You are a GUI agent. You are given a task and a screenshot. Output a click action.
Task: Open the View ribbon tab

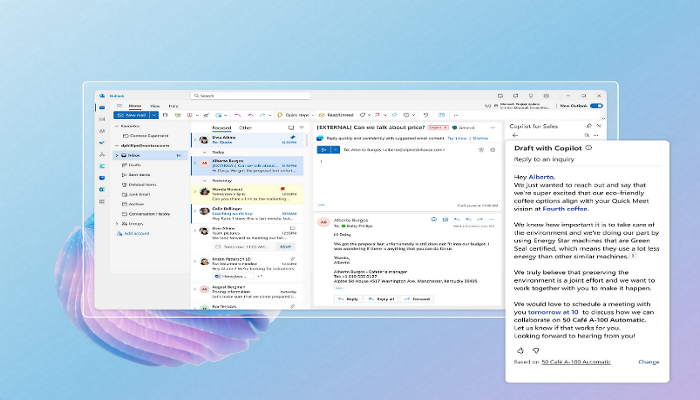[x=155, y=106]
